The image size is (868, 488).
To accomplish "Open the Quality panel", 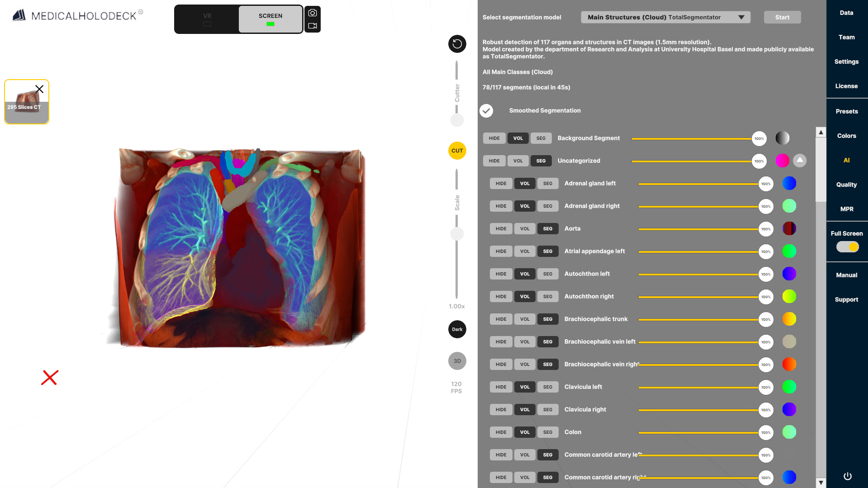I will [847, 185].
